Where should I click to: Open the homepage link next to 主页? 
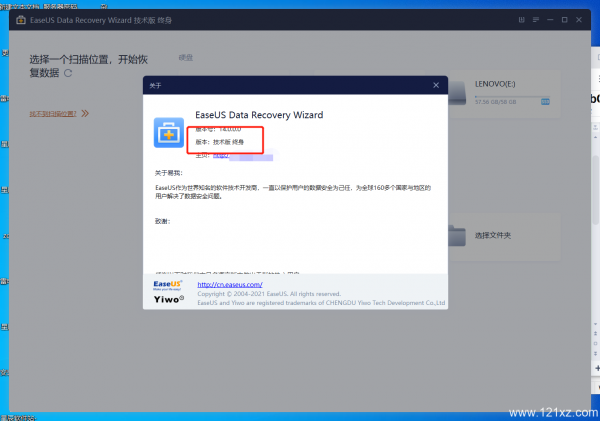(x=243, y=155)
